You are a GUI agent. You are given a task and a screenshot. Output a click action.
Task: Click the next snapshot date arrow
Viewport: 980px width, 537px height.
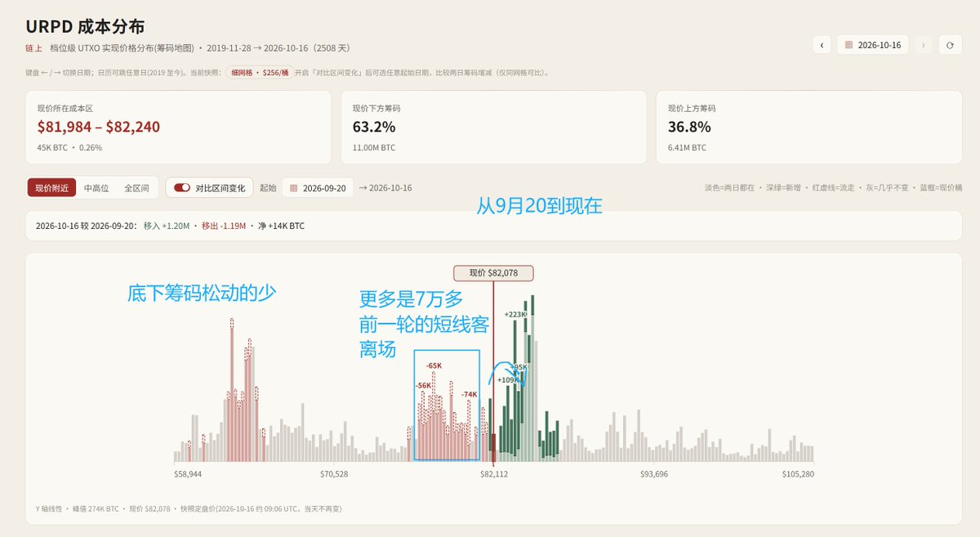click(x=924, y=45)
